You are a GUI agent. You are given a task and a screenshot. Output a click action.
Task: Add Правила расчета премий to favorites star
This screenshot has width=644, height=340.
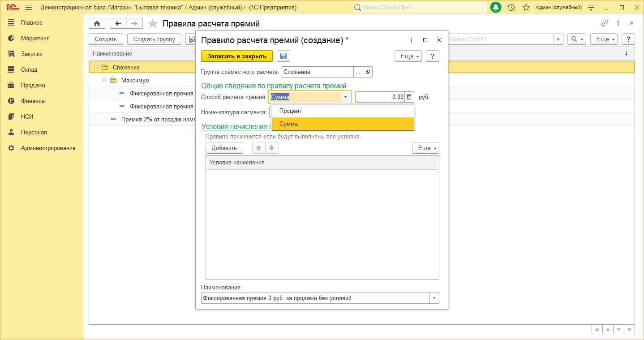pyautogui.click(x=153, y=23)
